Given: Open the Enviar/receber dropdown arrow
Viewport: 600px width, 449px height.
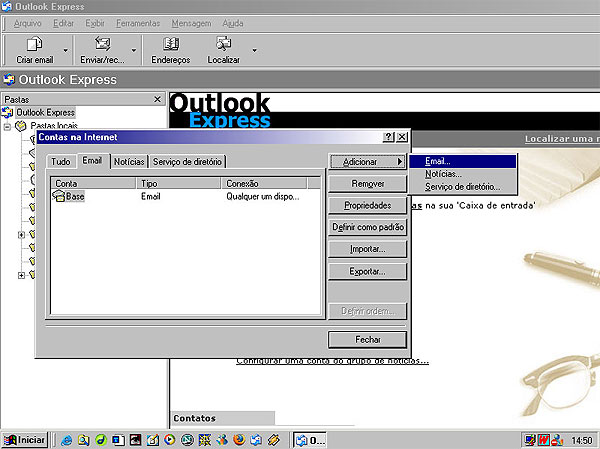Looking at the screenshot, I should click(134, 50).
